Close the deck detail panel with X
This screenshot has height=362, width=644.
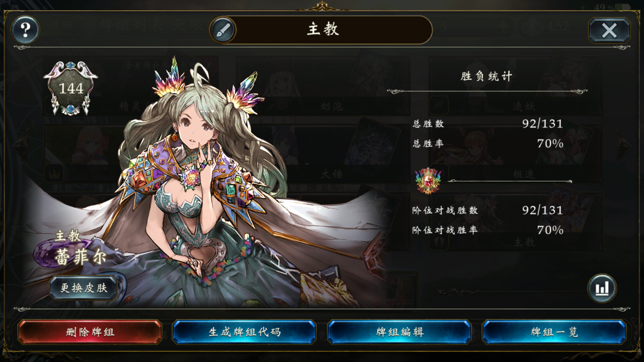609,31
